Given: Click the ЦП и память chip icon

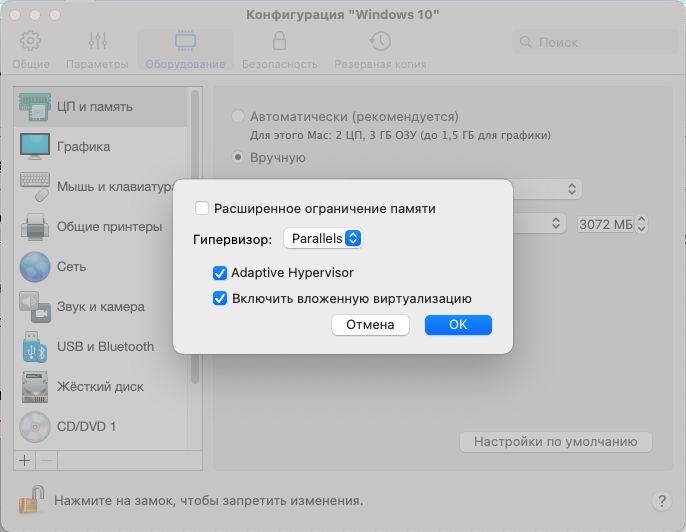Looking at the screenshot, I should 35,107.
